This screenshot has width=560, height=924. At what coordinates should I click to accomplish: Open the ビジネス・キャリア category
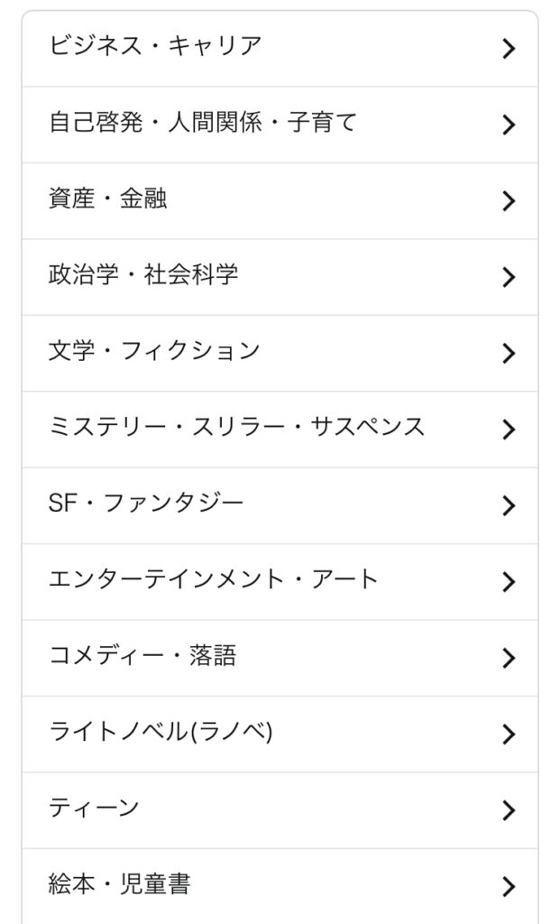click(x=155, y=45)
